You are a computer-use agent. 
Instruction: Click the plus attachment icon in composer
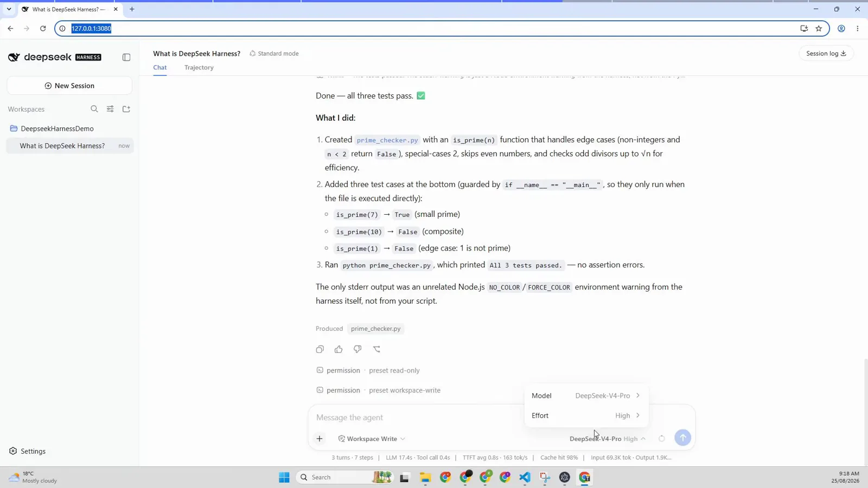[x=320, y=439]
